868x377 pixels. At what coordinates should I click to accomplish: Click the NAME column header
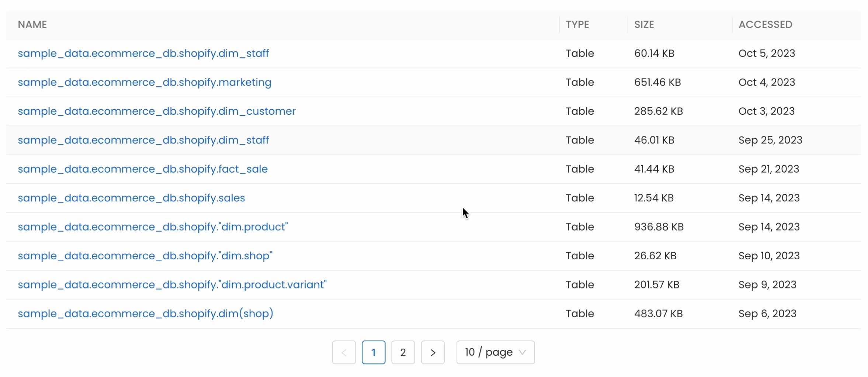tap(32, 25)
